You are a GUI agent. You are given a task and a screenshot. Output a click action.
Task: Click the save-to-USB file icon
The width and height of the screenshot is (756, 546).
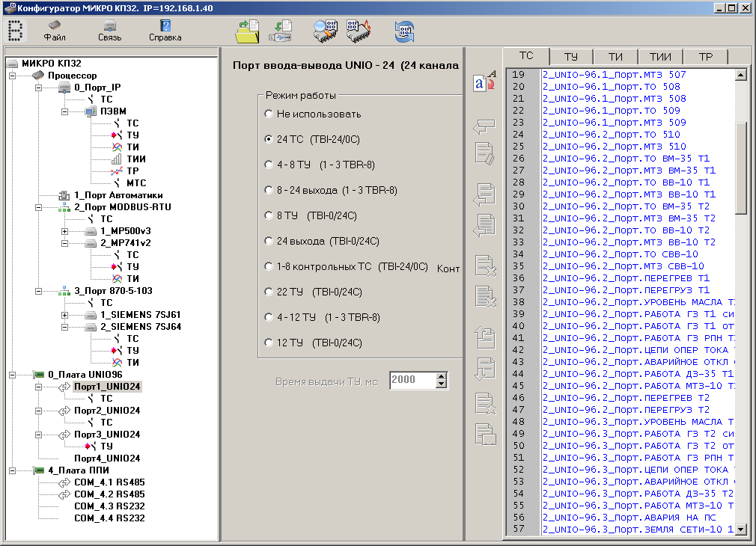(x=281, y=31)
